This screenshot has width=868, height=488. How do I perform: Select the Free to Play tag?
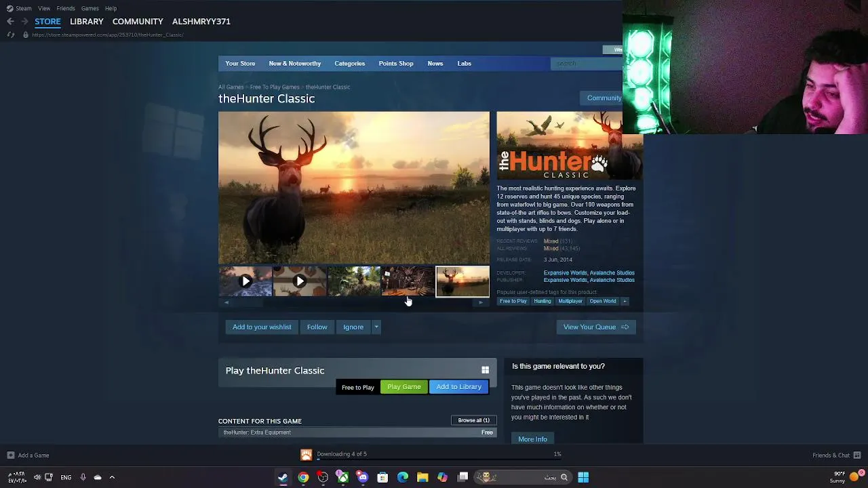click(x=513, y=302)
